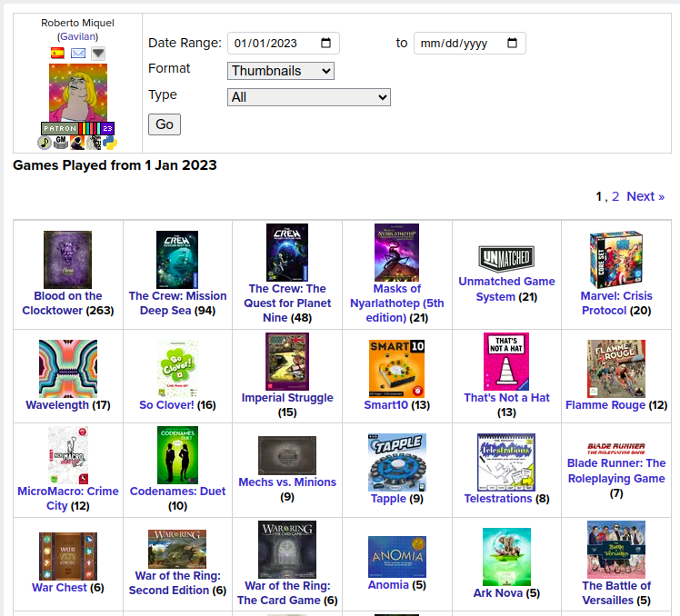Open the Type All dropdown
Image resolution: width=680 pixels, height=616 pixels.
[309, 97]
